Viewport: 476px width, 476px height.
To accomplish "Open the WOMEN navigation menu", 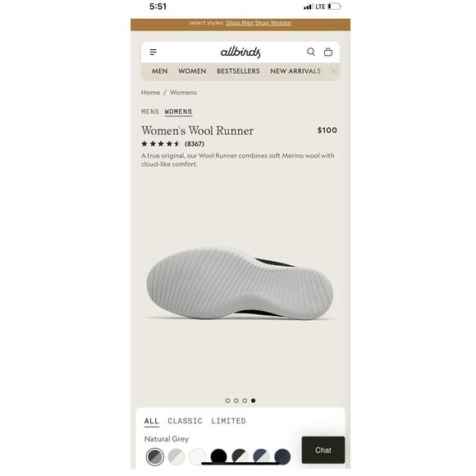I will pyautogui.click(x=192, y=71).
